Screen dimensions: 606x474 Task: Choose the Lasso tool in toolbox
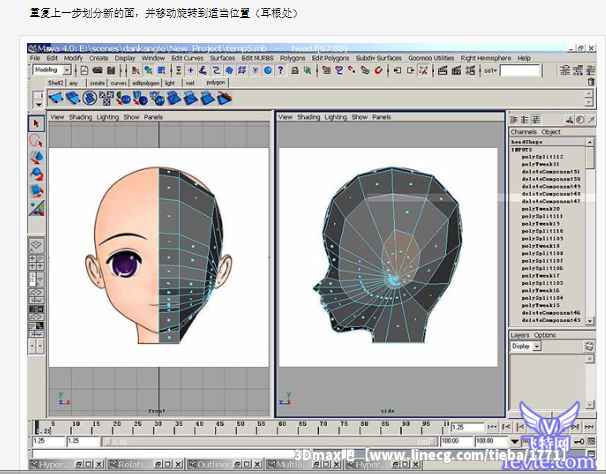tap(36, 140)
